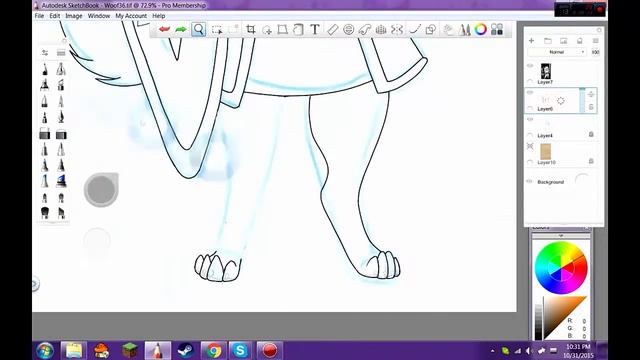Open the layer panel menu icon
Image resolution: width=640 pixels, height=360 pixels.
(x=596, y=41)
